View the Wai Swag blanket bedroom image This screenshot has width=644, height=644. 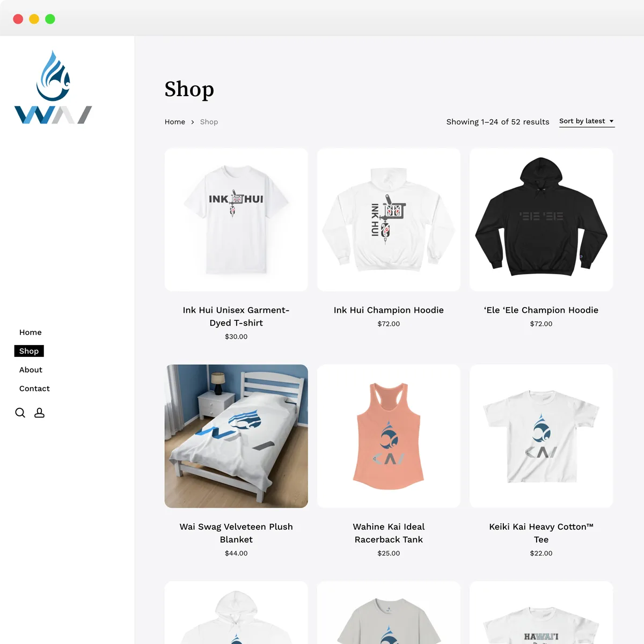coord(236,436)
